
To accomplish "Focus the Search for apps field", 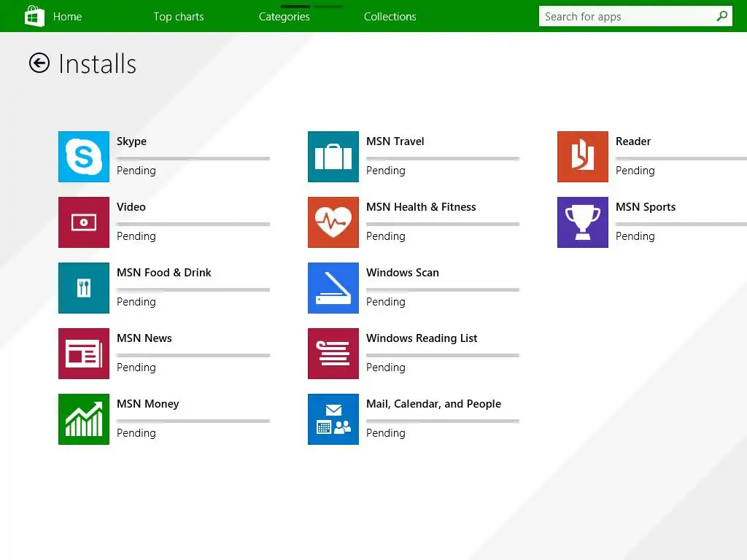I will [635, 16].
